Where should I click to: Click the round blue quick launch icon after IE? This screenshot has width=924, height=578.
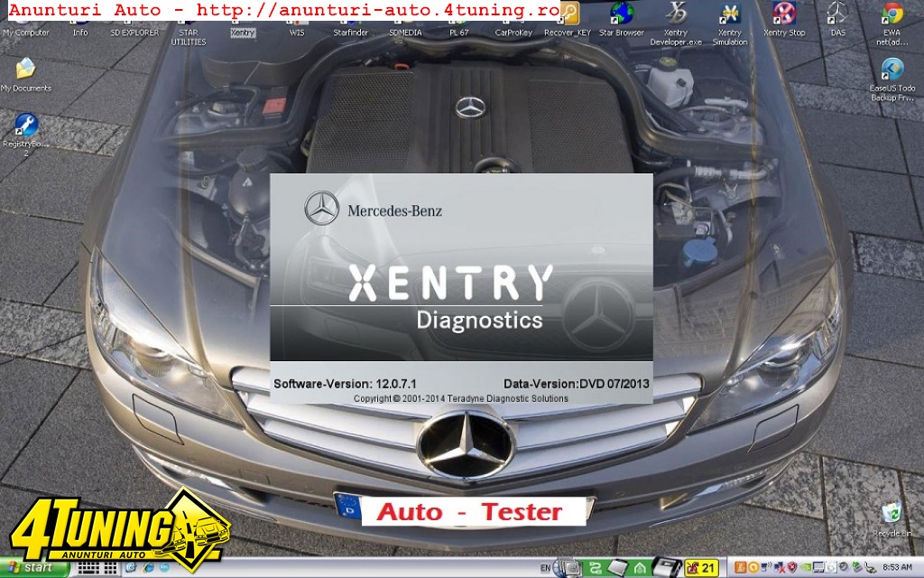164,567
